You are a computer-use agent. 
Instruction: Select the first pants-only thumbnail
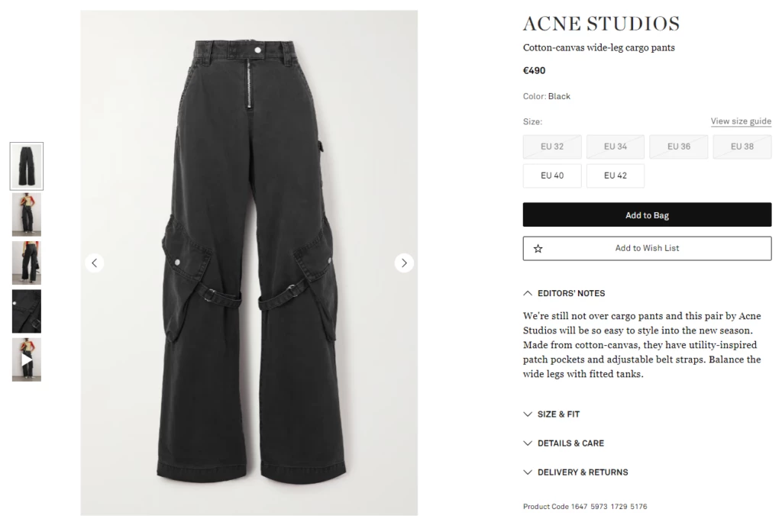pos(27,166)
